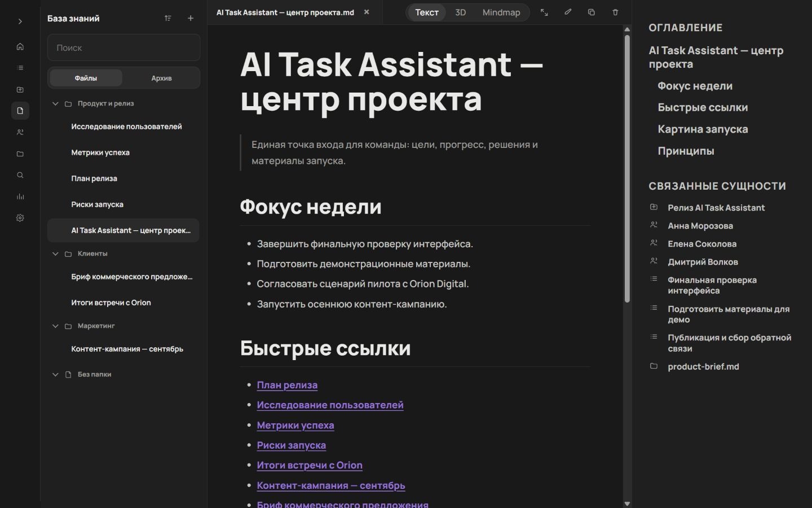Collapse the Маркетинг folder
This screenshot has height=508, width=812.
[55, 326]
